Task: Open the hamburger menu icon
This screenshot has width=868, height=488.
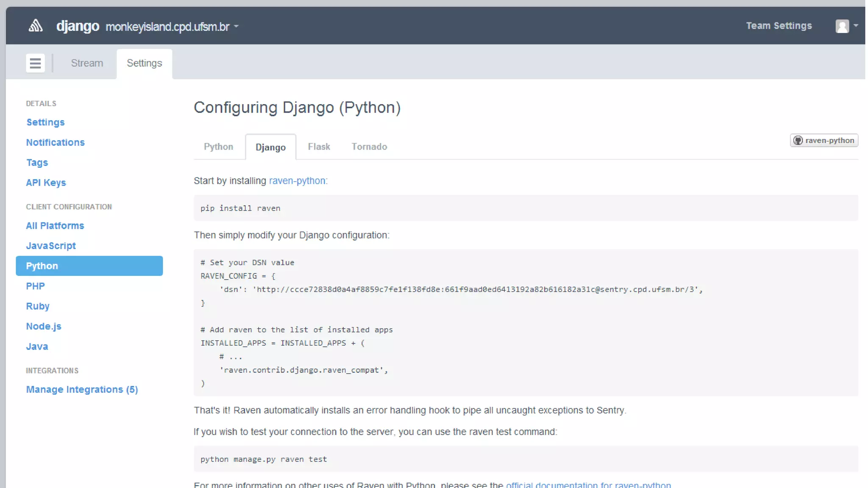Action: coord(35,63)
